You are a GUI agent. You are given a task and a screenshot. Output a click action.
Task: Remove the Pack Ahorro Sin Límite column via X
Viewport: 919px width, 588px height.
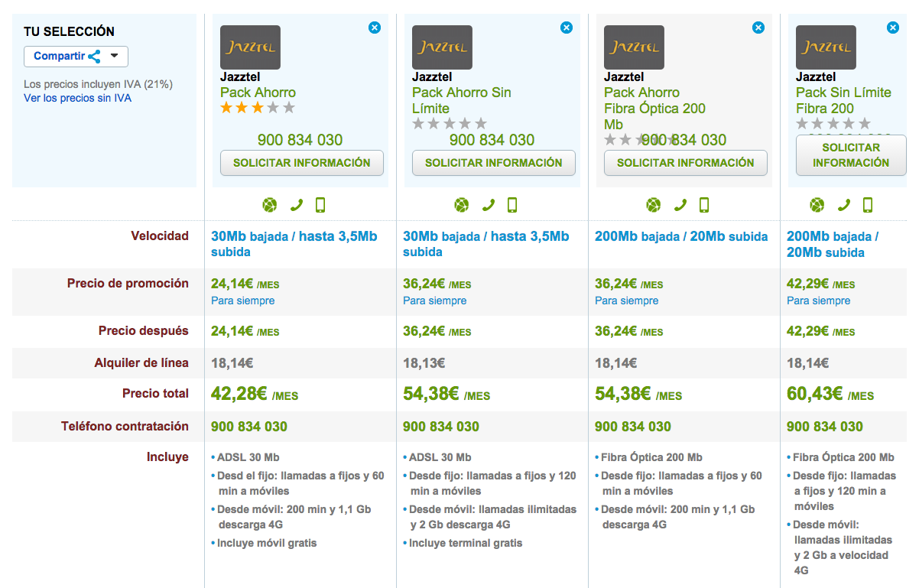[567, 28]
